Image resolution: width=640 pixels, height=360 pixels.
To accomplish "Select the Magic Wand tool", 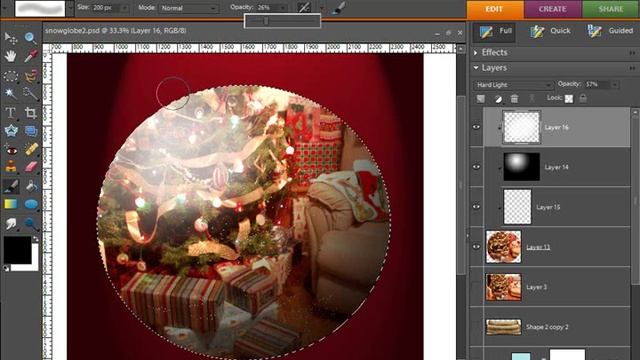I will pos(11,93).
